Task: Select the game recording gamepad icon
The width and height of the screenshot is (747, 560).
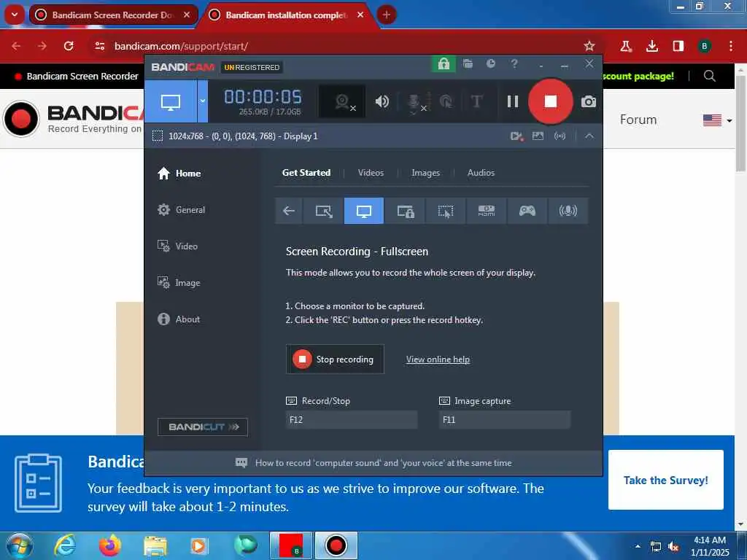Action: tap(527, 211)
